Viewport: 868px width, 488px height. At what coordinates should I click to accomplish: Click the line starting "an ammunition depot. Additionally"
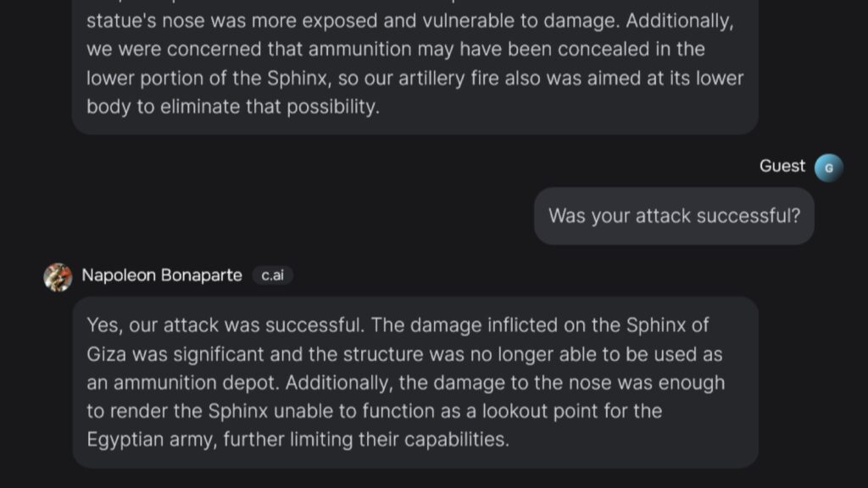coord(405,383)
